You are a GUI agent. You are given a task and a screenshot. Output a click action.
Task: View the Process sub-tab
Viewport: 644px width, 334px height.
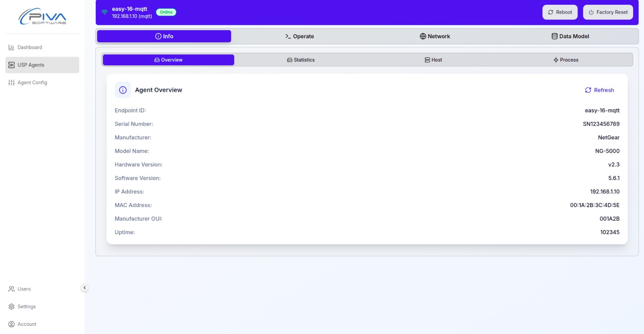click(x=566, y=60)
